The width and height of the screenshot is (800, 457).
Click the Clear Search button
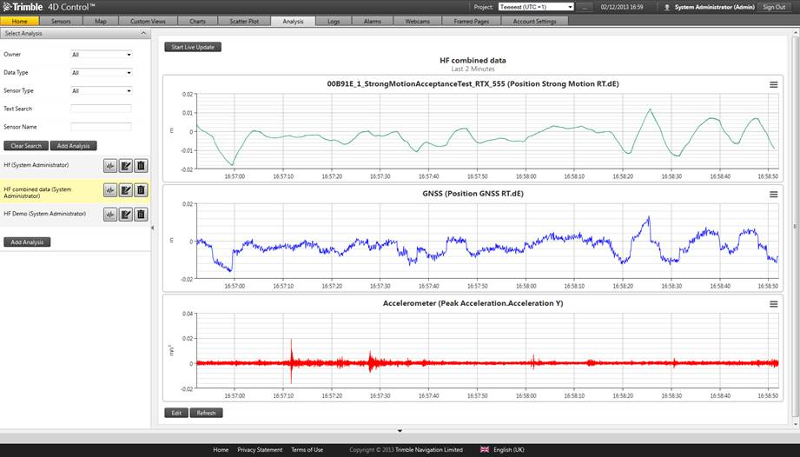26,146
